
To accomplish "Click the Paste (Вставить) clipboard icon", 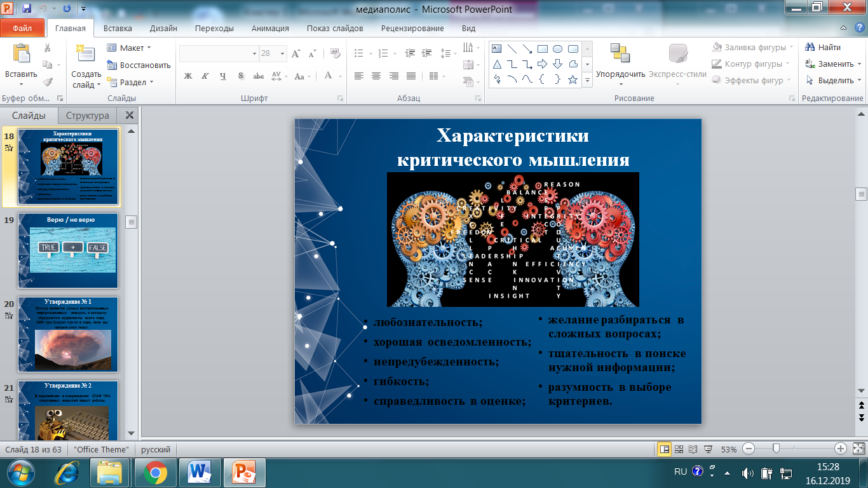I will pyautogui.click(x=21, y=56).
